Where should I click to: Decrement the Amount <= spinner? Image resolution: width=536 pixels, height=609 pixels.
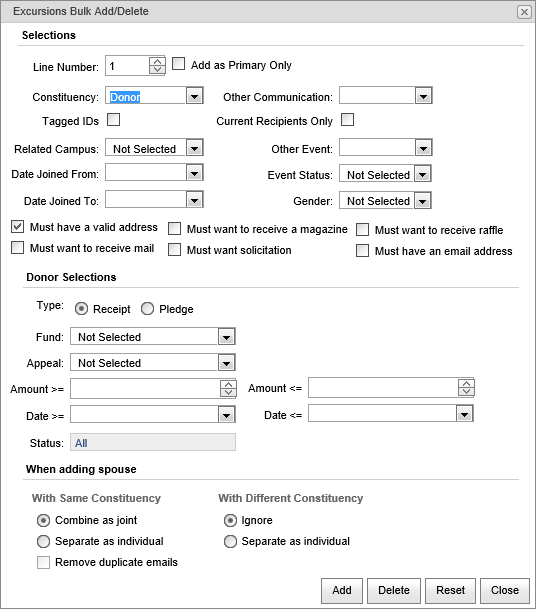[466, 392]
